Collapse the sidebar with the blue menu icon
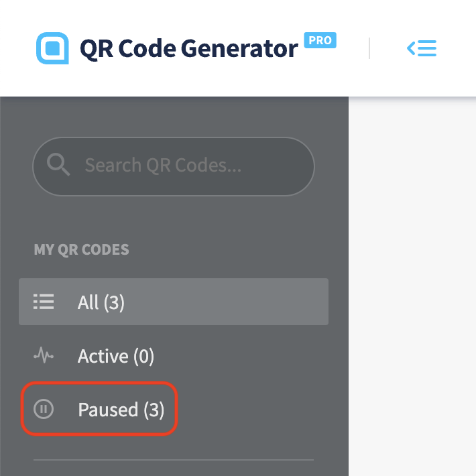The image size is (476, 476). (421, 48)
